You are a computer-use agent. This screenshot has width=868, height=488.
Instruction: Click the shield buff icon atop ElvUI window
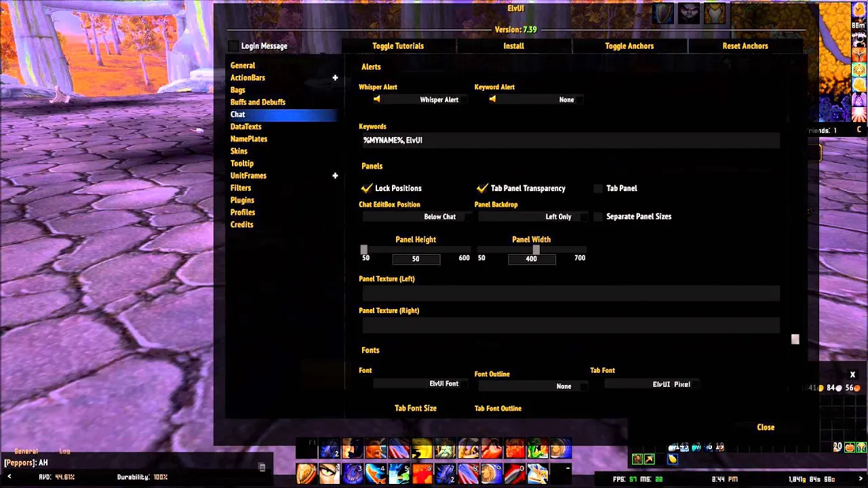point(663,14)
